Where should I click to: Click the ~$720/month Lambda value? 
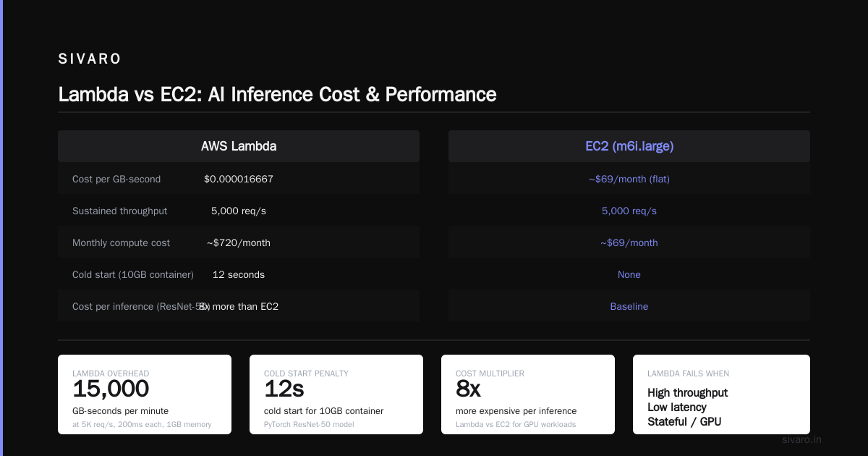tap(239, 242)
